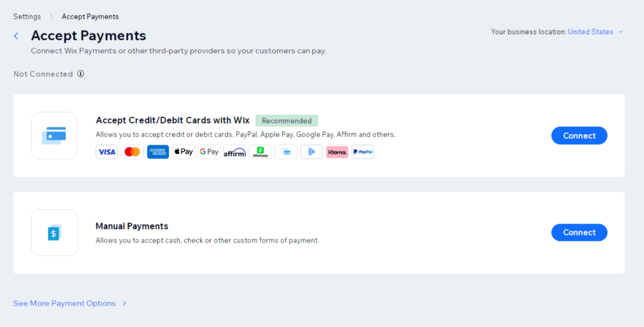Viewport: 644px width, 327px height.
Task: Select the Accept Payments breadcrumb item
Action: [x=90, y=16]
